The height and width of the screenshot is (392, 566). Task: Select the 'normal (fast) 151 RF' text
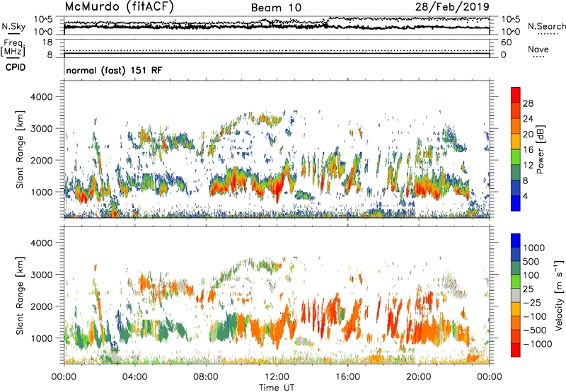(x=114, y=70)
